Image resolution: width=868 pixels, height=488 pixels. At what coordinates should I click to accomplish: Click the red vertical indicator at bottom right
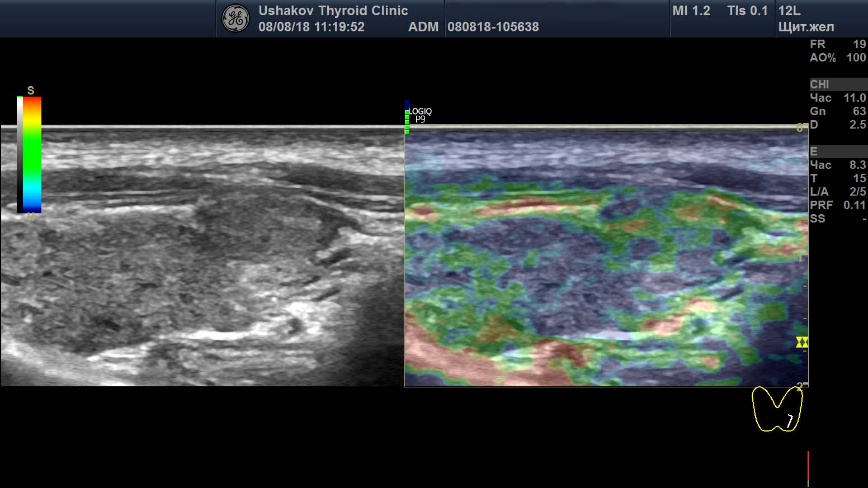808,468
